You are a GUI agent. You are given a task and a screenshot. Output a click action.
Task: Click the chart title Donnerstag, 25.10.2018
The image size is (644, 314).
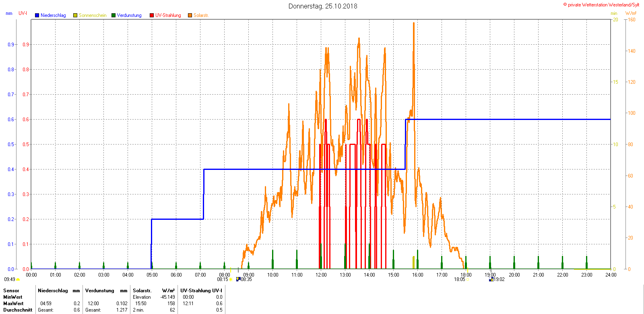(323, 6)
